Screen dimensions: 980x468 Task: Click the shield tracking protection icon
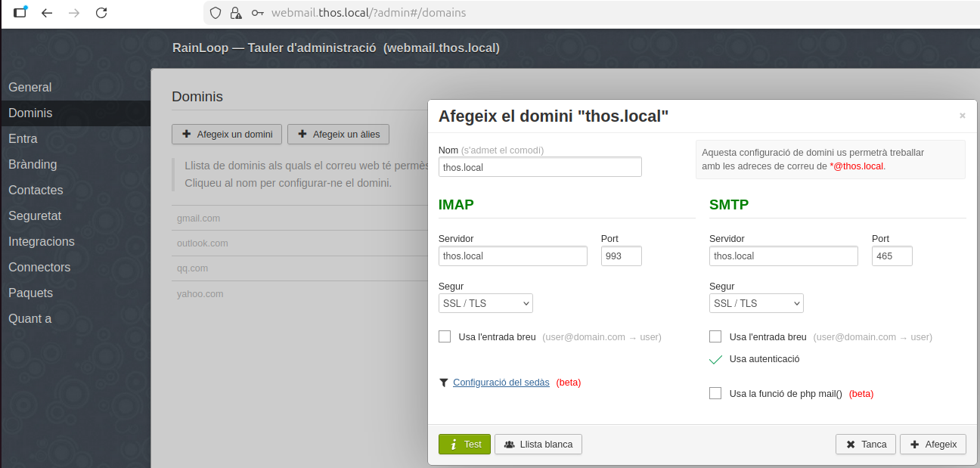click(216, 13)
